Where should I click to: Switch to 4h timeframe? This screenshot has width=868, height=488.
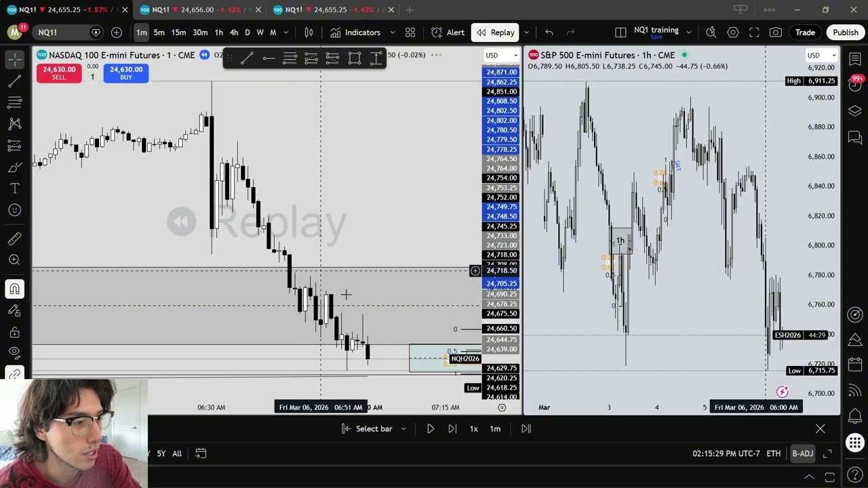[x=234, y=33]
